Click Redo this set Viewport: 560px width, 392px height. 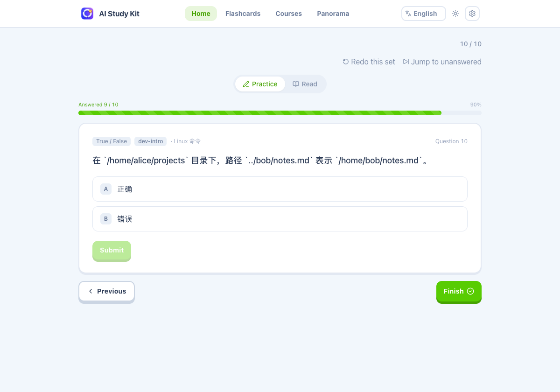click(x=369, y=62)
